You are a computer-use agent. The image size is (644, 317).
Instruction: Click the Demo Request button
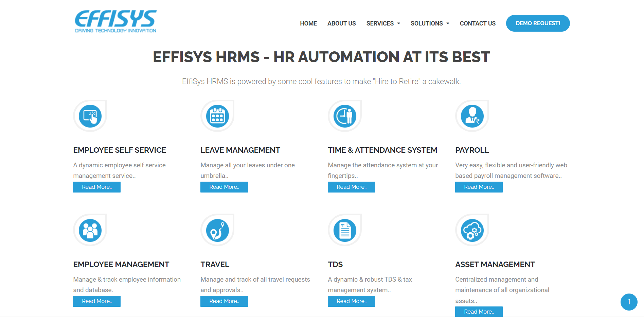click(x=538, y=23)
